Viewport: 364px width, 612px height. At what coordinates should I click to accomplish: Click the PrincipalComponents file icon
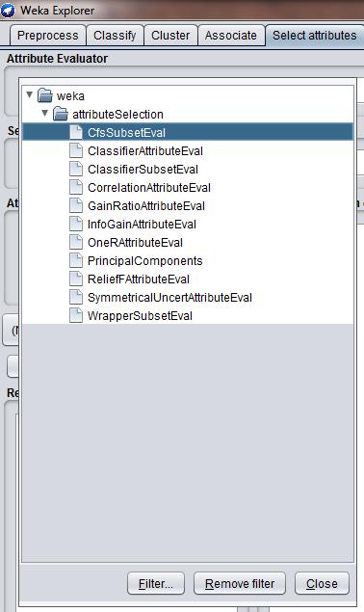(76, 261)
